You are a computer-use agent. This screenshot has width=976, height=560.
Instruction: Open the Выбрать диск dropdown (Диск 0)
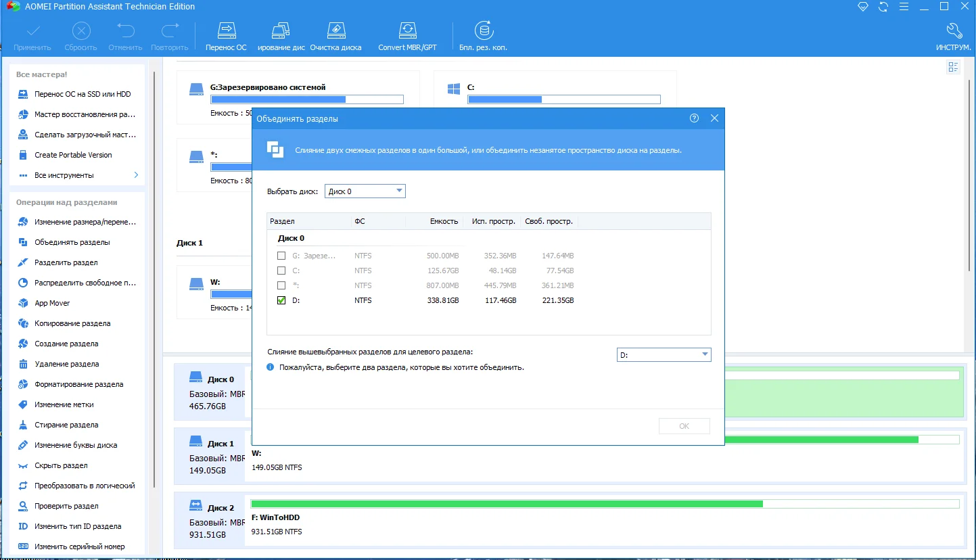click(x=365, y=191)
